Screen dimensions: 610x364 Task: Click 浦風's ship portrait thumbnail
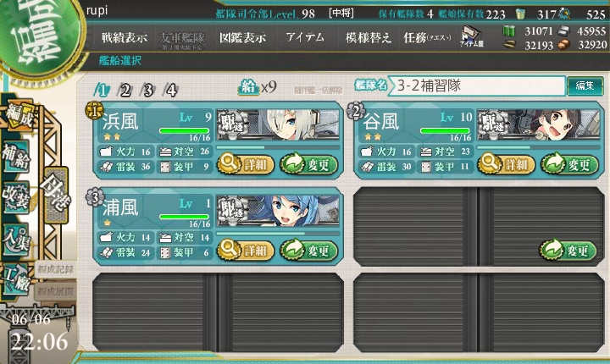(278, 211)
